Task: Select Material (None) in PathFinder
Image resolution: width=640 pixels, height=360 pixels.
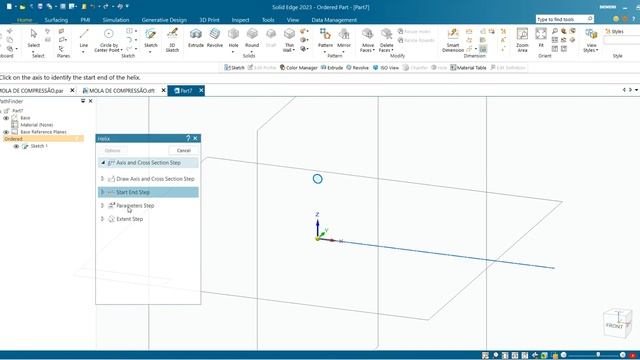Action: pyautogui.click(x=37, y=125)
